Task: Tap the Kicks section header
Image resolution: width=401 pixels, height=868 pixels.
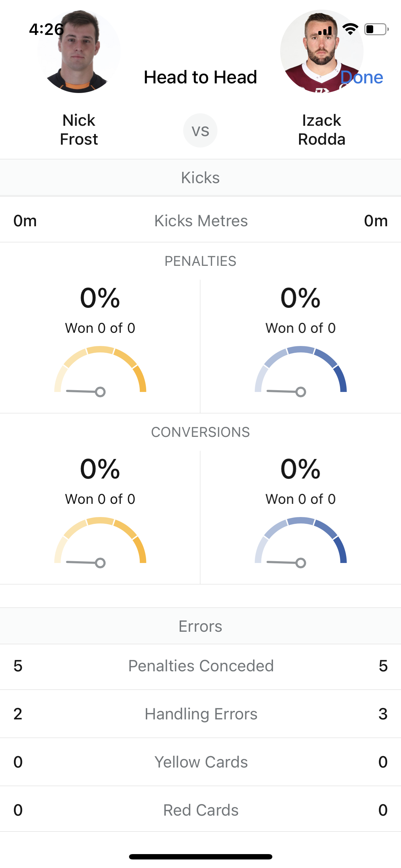Action: click(200, 177)
